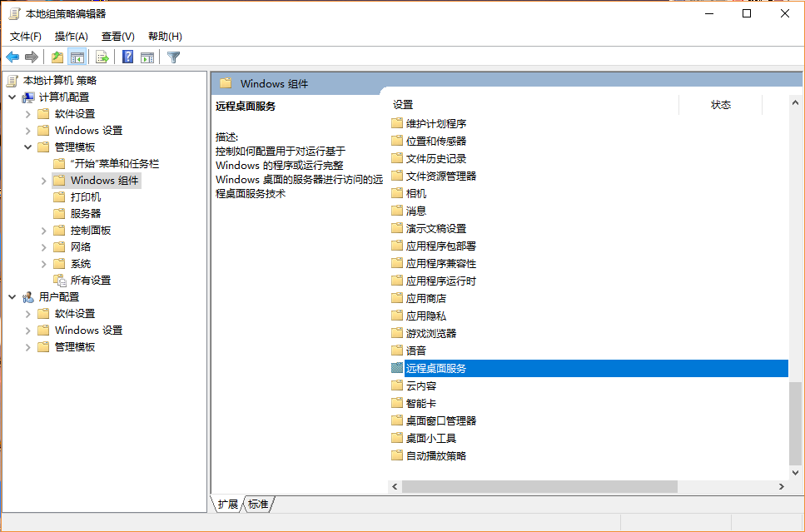
Task: Click the Forward arrow toolbar icon
Action: click(x=32, y=57)
